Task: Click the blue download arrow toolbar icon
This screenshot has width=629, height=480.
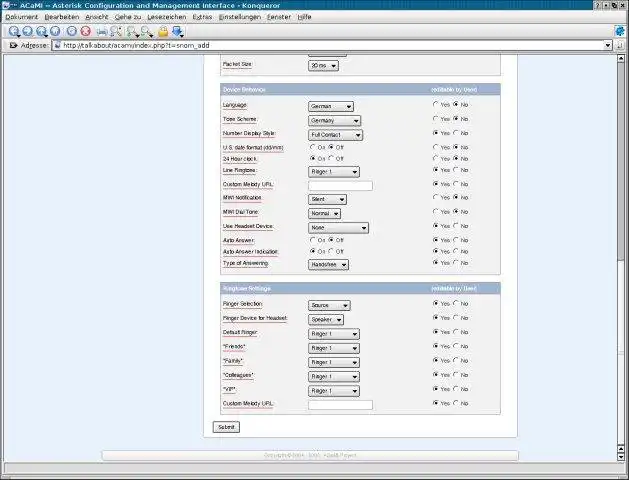Action: [177, 31]
